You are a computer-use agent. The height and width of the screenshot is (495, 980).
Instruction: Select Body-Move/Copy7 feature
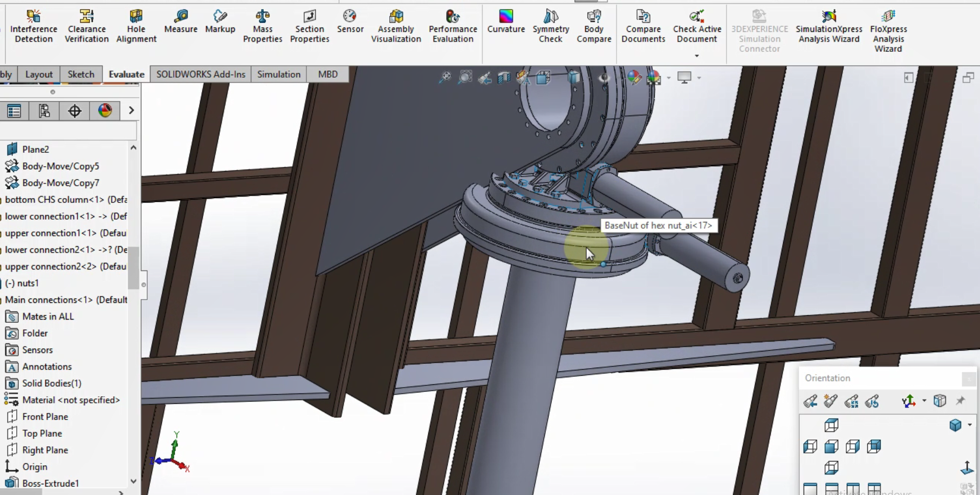(60, 183)
